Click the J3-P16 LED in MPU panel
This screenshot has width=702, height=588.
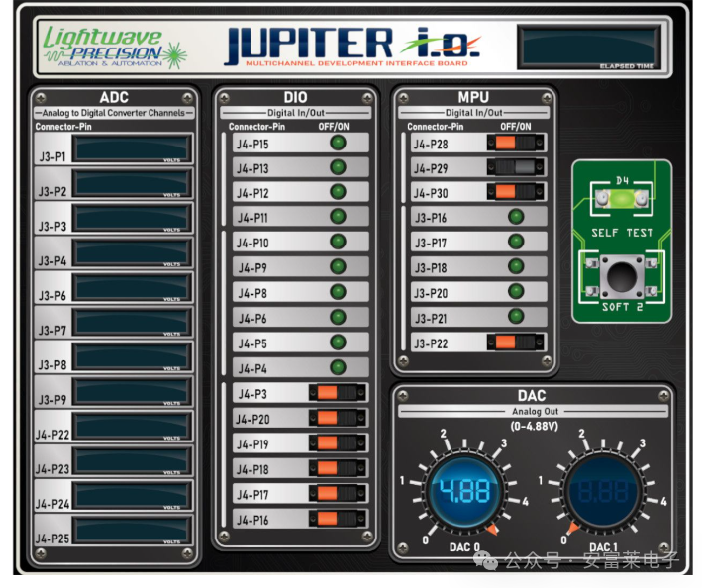[x=515, y=217]
